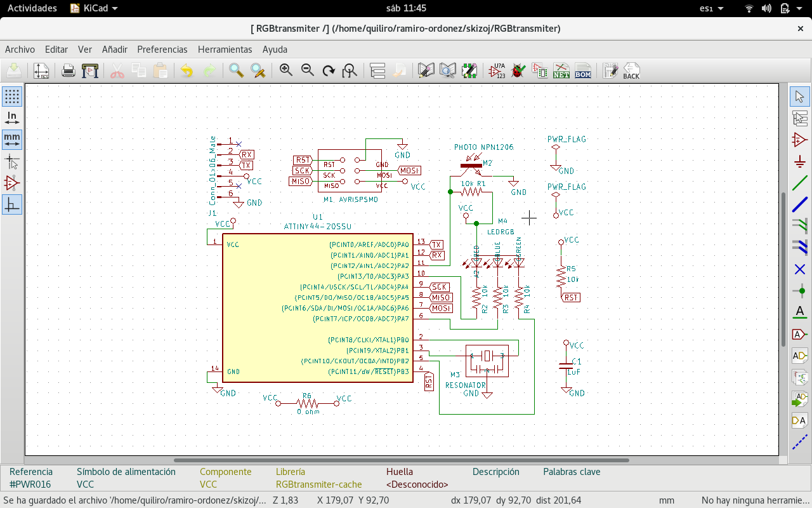Select the Place junction tool
812x508 pixels.
(x=800, y=291)
